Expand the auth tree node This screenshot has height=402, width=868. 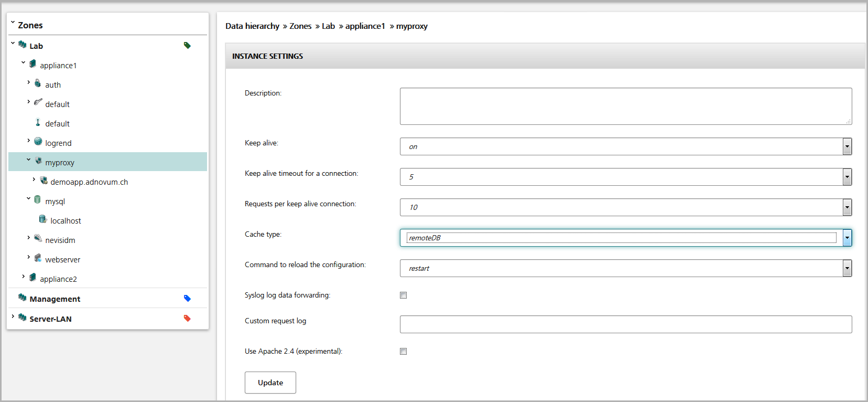(28, 82)
